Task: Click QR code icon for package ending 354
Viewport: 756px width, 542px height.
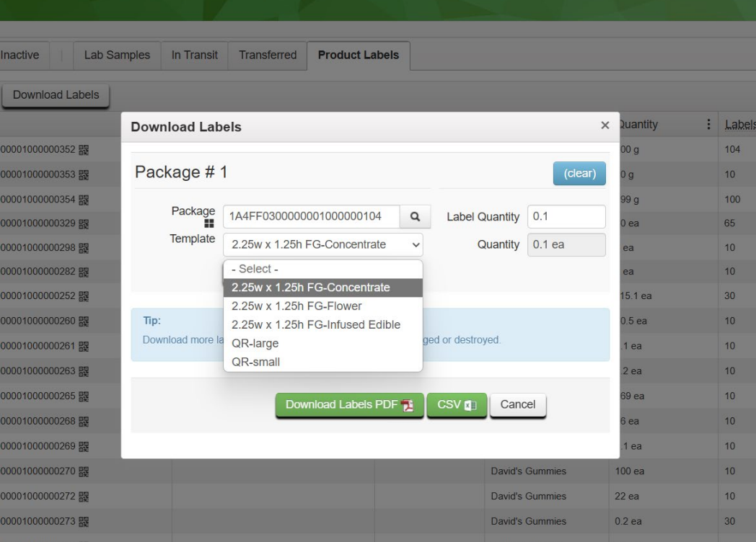Action: click(x=84, y=200)
